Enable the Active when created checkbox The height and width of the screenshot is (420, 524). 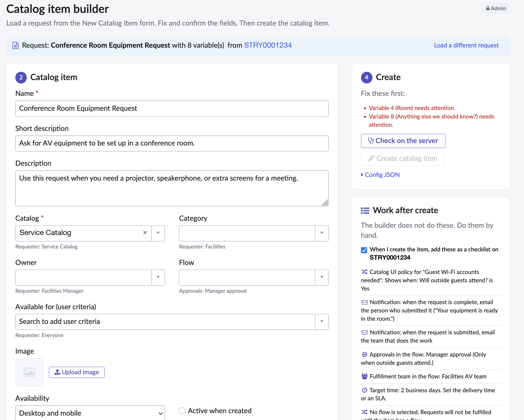182,411
